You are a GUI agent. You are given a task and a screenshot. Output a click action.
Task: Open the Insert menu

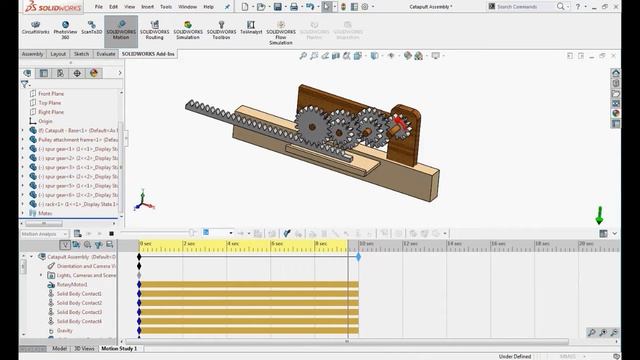[147, 7]
